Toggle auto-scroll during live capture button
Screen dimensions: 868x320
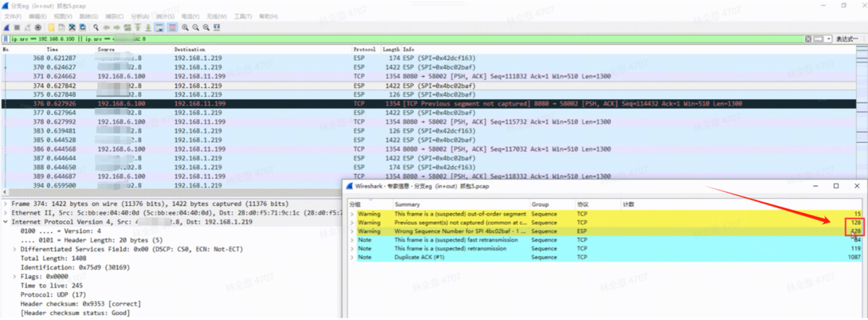point(160,27)
